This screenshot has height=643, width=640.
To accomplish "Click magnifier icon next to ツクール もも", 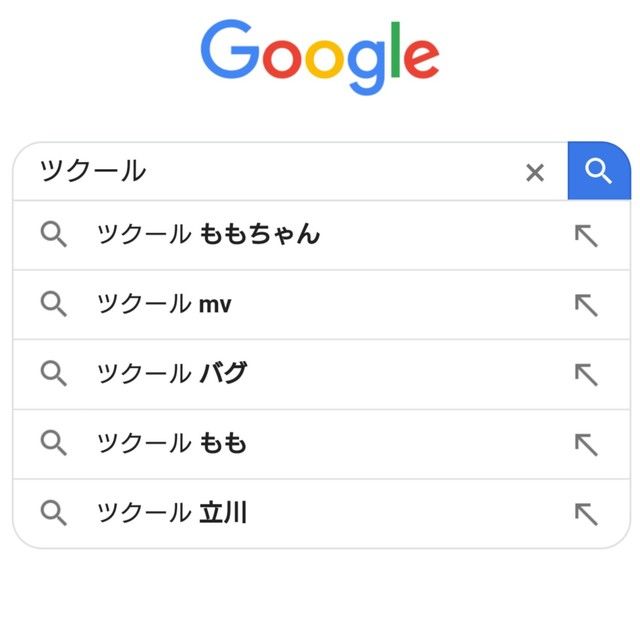I will pos(54,443).
